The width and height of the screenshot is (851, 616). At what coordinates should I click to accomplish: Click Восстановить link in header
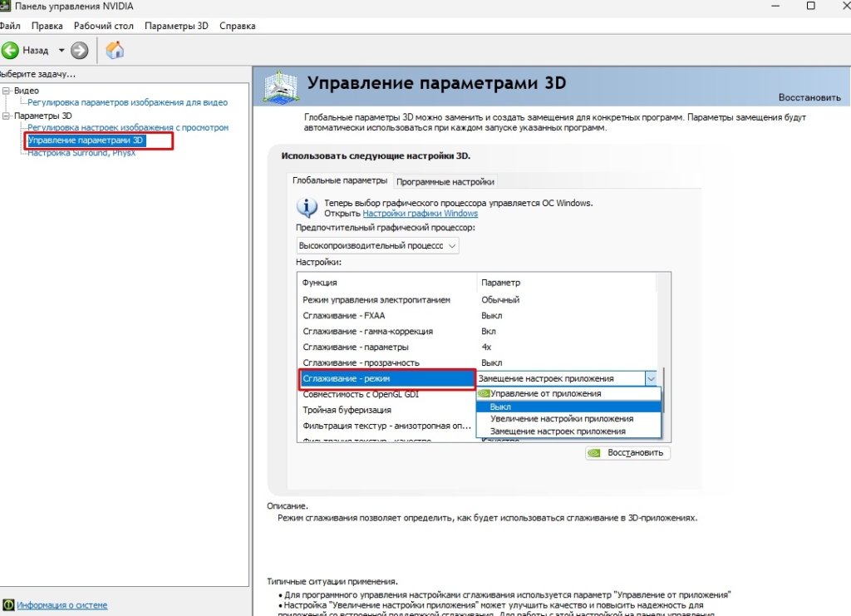click(x=809, y=98)
